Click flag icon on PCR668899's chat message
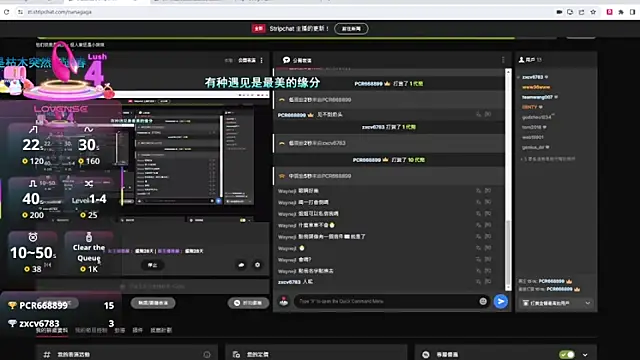 (488, 115)
